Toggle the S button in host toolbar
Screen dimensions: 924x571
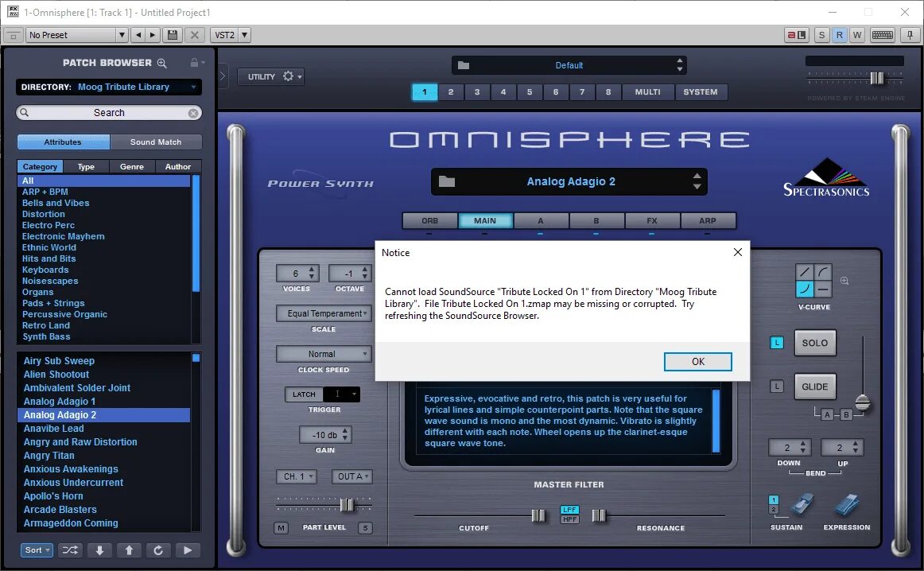(821, 35)
